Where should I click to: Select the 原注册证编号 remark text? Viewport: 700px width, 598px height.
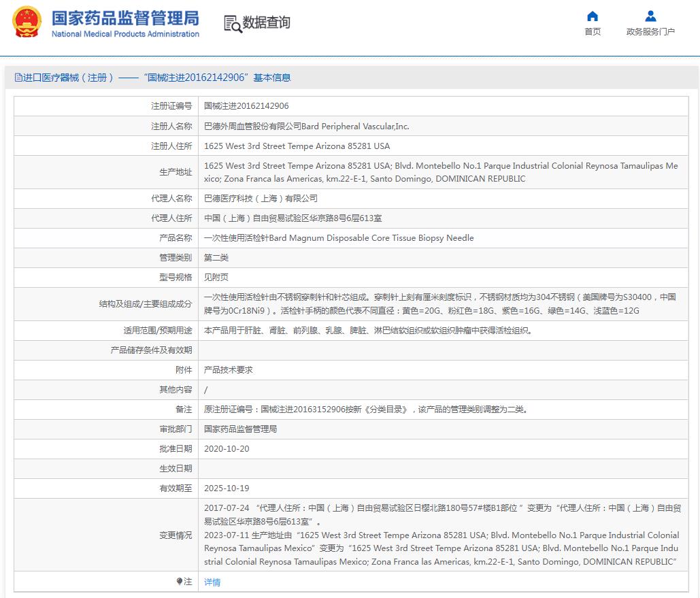pos(366,409)
